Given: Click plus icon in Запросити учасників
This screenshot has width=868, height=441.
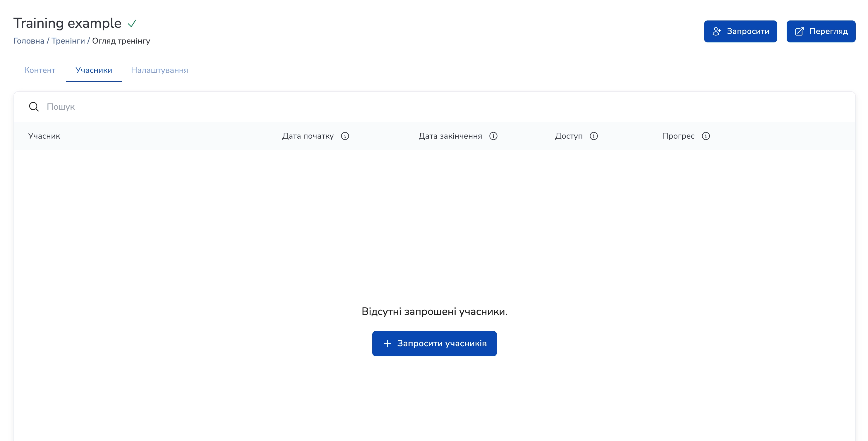Looking at the screenshot, I should 387,343.
